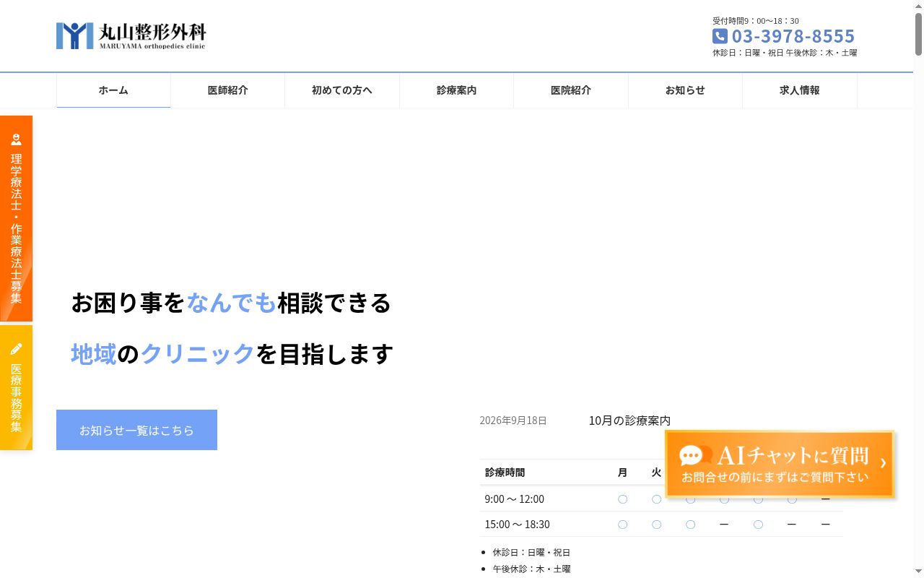Open the お知らせ menu item
Screen dimensions: 924x578
coord(685,90)
